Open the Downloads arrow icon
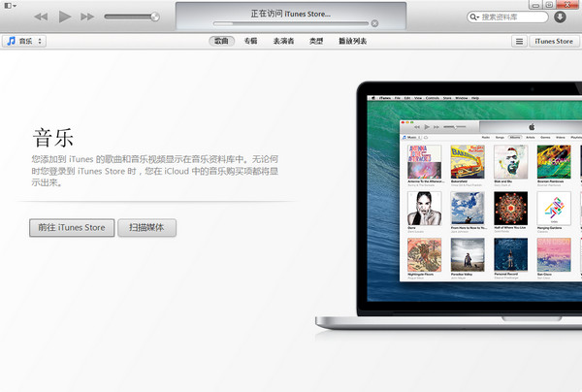Viewport: 582px width, 392px height. coord(560,17)
